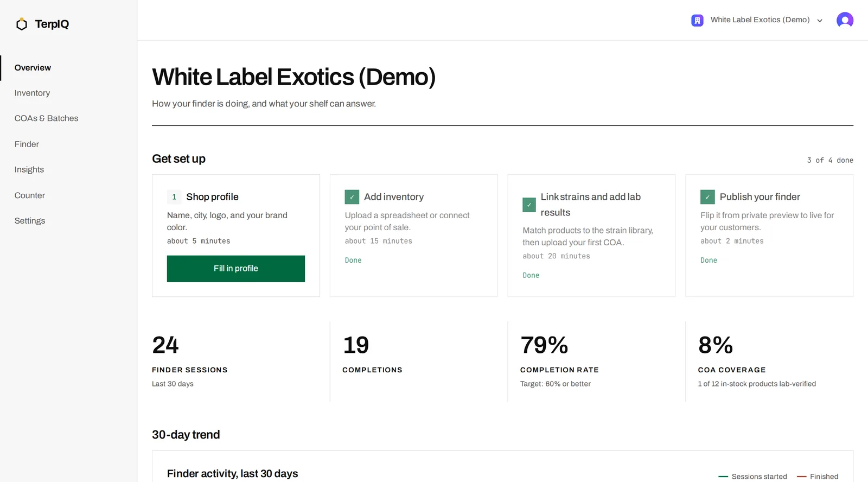
Task: Click the TerpIQ hexagon logo icon
Action: [22, 24]
